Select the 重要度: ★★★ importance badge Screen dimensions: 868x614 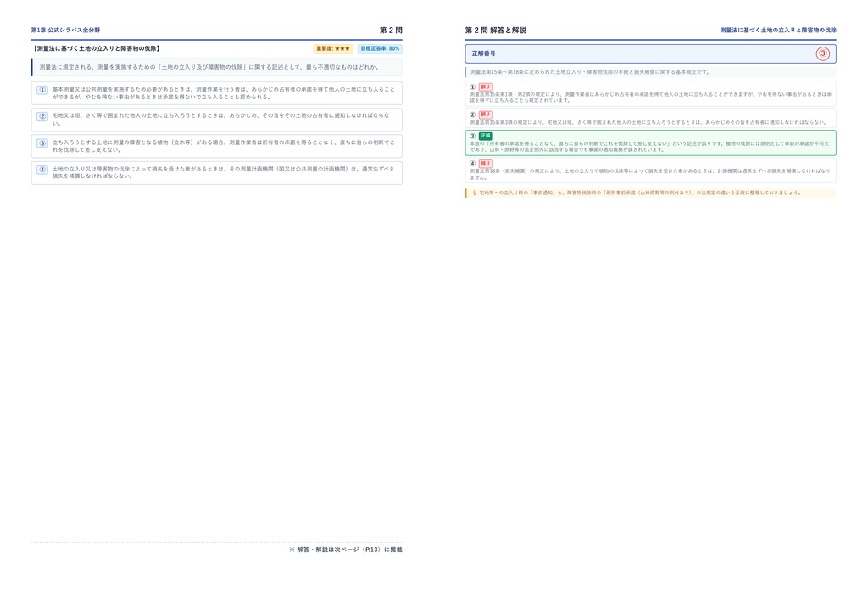pyautogui.click(x=333, y=48)
